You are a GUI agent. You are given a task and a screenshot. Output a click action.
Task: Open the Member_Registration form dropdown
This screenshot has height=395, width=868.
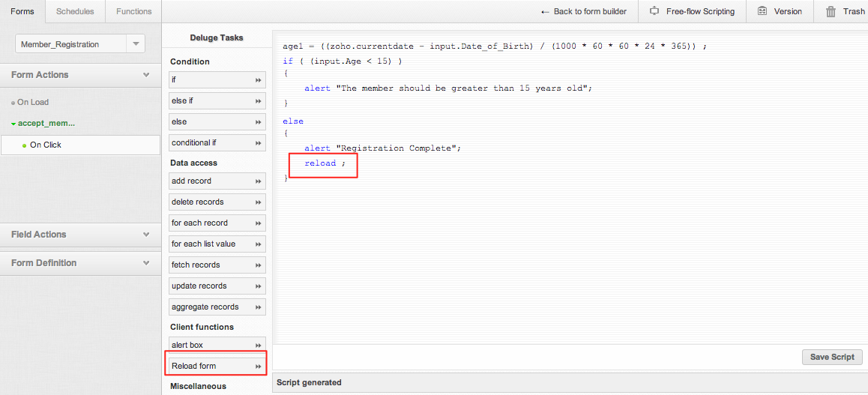(136, 44)
